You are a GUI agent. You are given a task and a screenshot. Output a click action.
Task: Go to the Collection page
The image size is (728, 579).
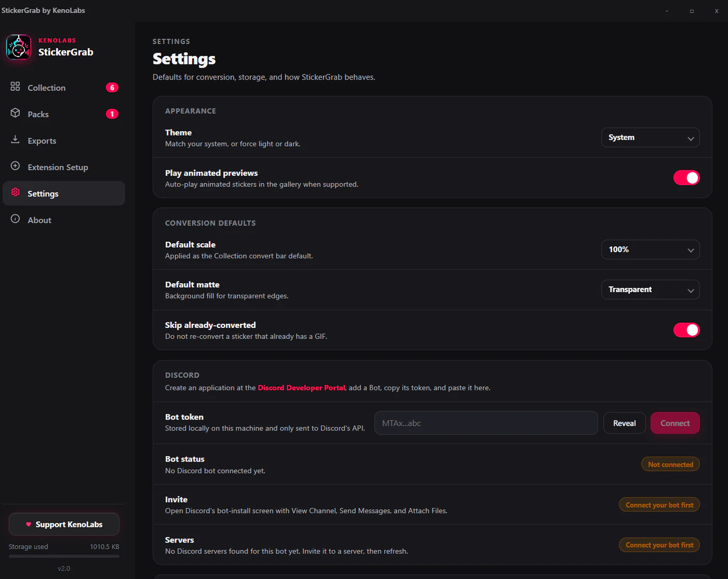pyautogui.click(x=64, y=88)
